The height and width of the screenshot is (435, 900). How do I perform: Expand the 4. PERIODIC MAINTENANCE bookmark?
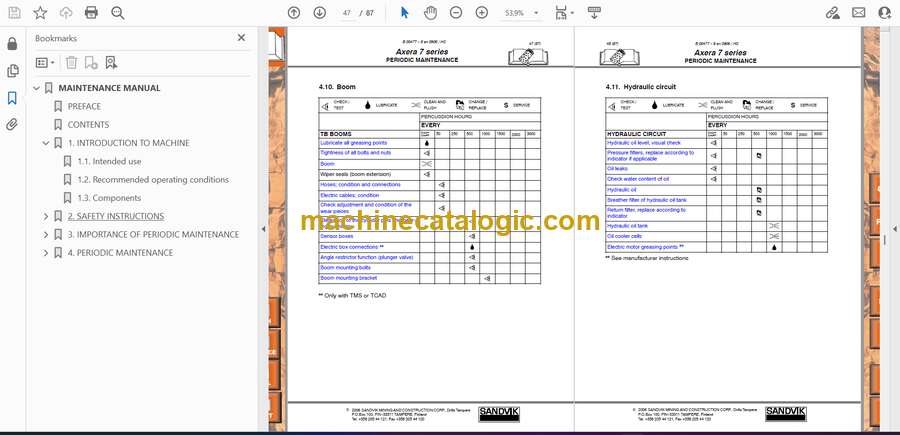pyautogui.click(x=46, y=253)
